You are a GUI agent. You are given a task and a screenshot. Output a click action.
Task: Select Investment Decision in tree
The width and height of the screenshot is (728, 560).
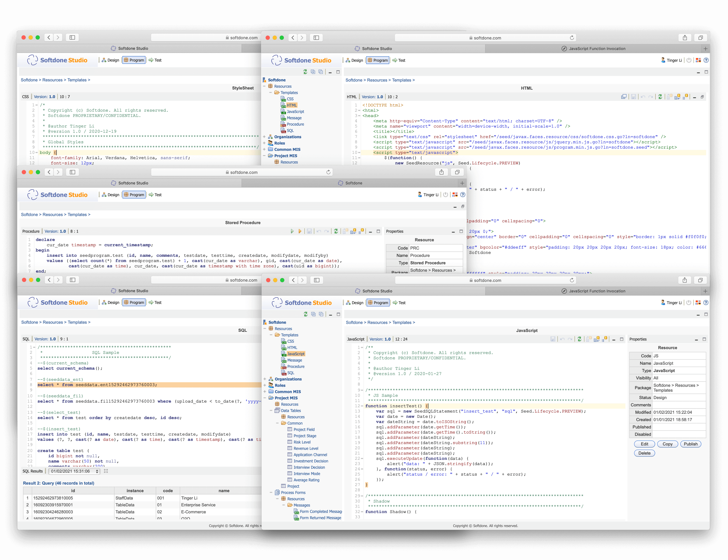pyautogui.click(x=311, y=461)
